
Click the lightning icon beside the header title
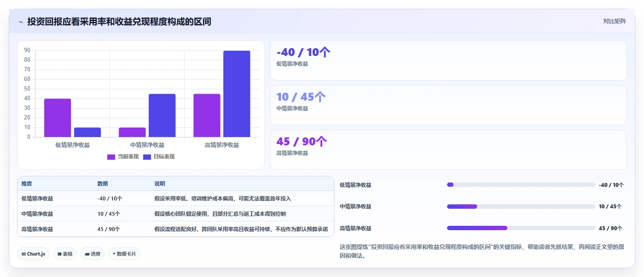click(x=21, y=21)
